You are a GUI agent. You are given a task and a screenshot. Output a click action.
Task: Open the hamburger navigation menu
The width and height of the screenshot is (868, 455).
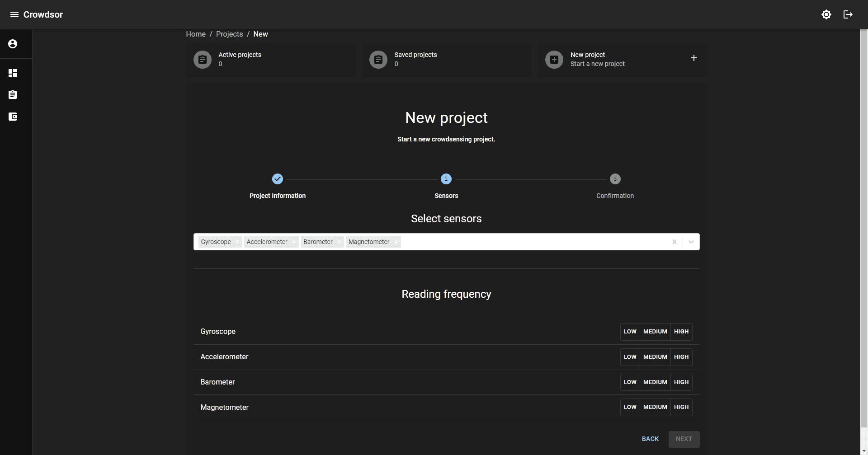(x=14, y=14)
